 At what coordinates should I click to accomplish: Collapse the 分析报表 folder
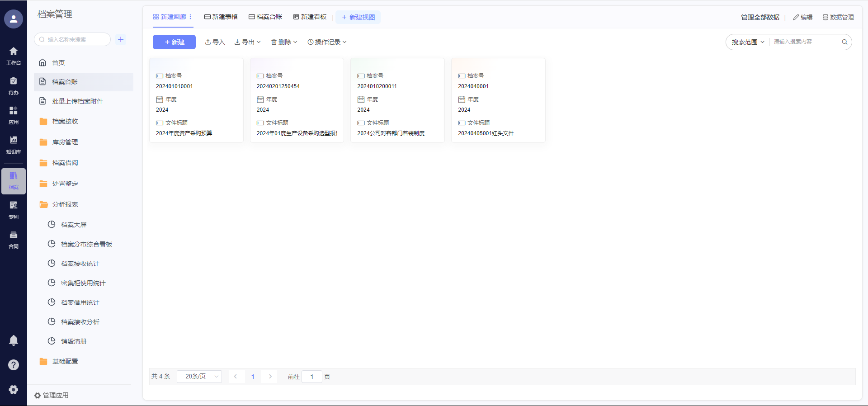tap(65, 204)
